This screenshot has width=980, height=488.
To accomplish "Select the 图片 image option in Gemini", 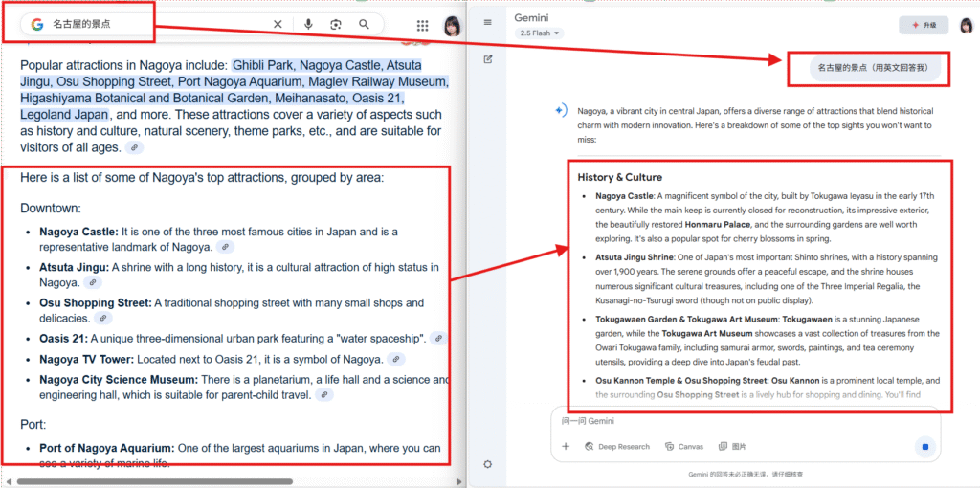I will point(732,446).
